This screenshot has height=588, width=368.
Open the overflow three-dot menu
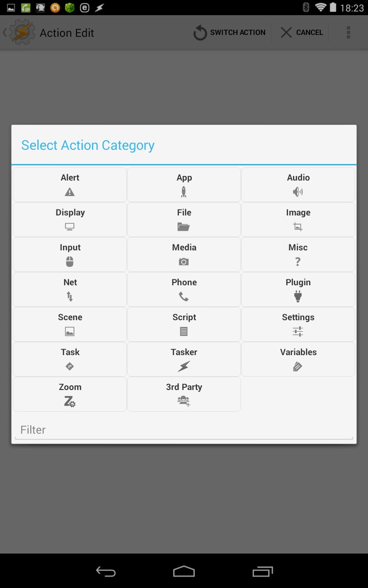pyautogui.click(x=348, y=33)
